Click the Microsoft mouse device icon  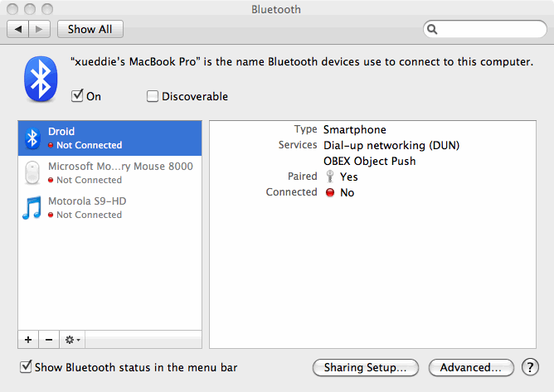(x=32, y=172)
